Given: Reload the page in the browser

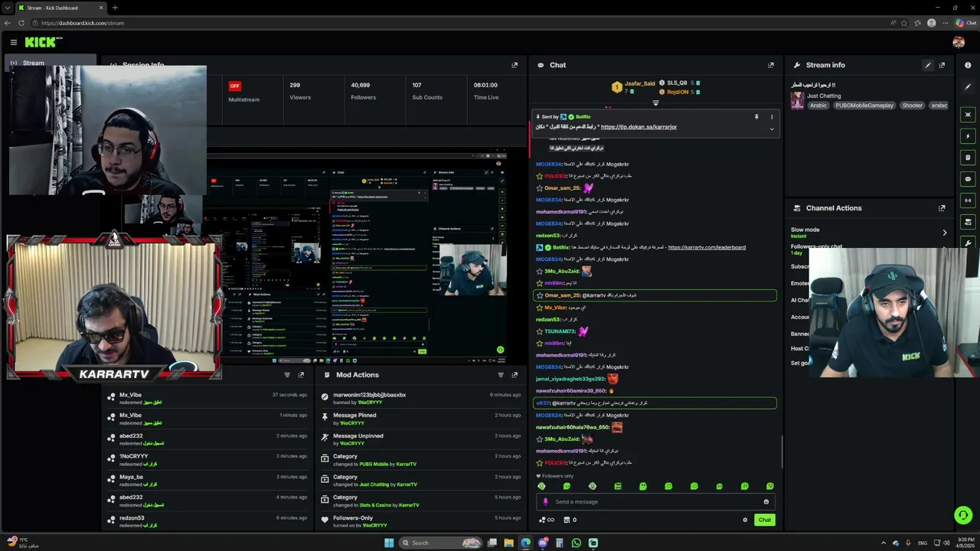Looking at the screenshot, I should point(21,23).
